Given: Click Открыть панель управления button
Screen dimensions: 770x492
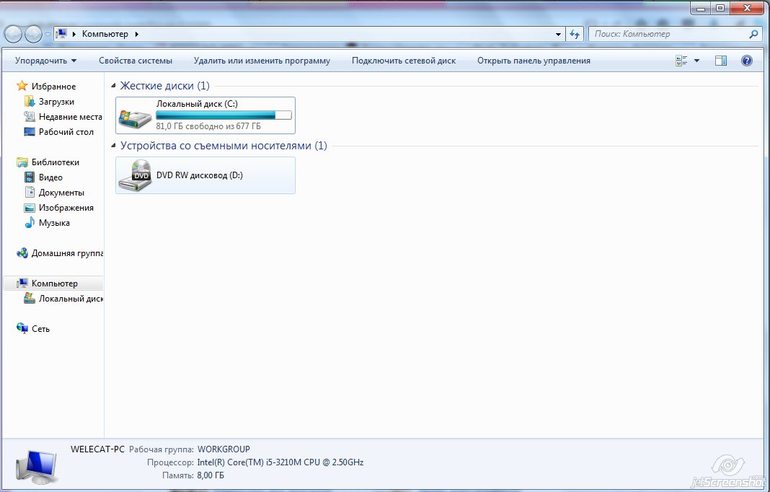Looking at the screenshot, I should (x=533, y=61).
